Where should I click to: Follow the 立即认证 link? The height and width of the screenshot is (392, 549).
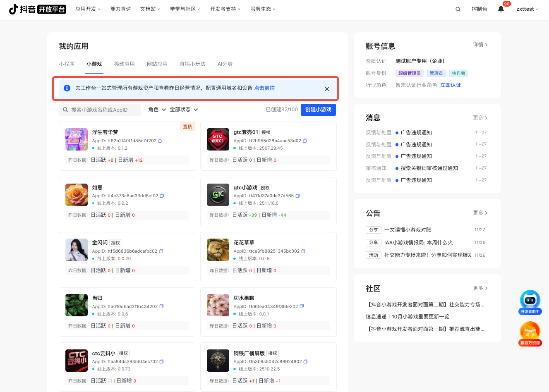coord(451,85)
